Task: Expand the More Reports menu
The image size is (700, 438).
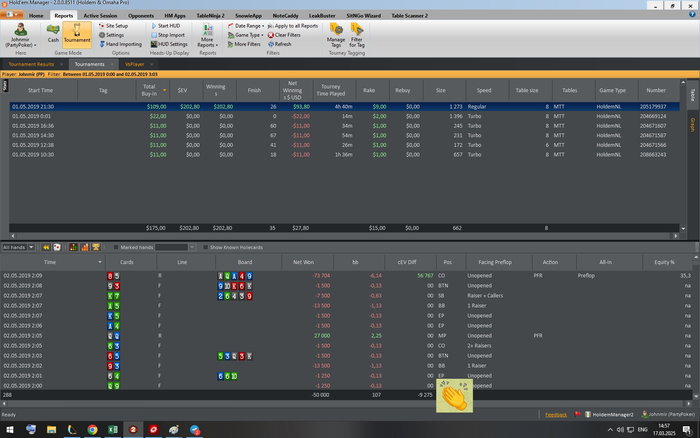Action: click(x=208, y=35)
